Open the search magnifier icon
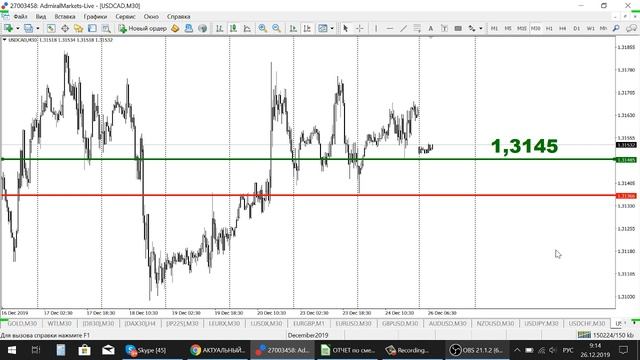 [x=616, y=28]
